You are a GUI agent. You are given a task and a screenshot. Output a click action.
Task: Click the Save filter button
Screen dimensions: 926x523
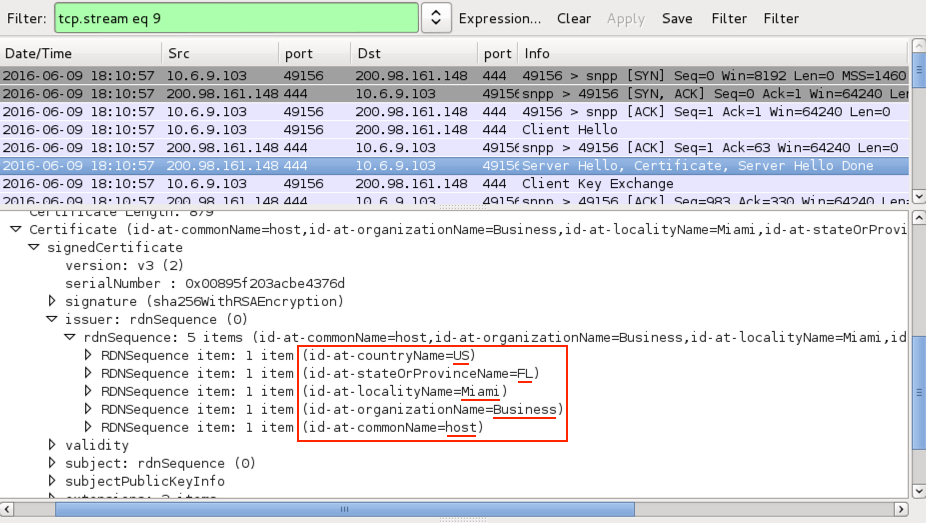pos(677,18)
